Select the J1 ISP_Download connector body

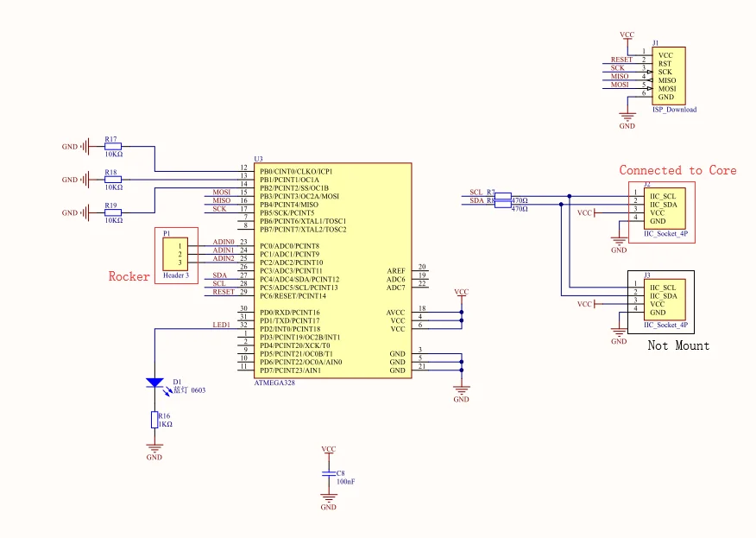click(x=669, y=76)
